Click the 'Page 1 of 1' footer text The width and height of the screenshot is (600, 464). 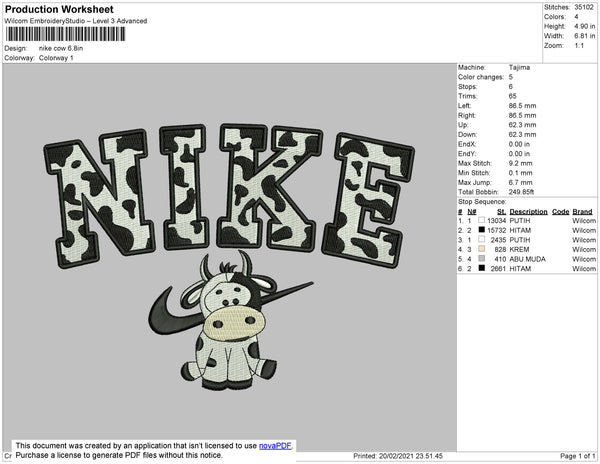click(x=577, y=456)
